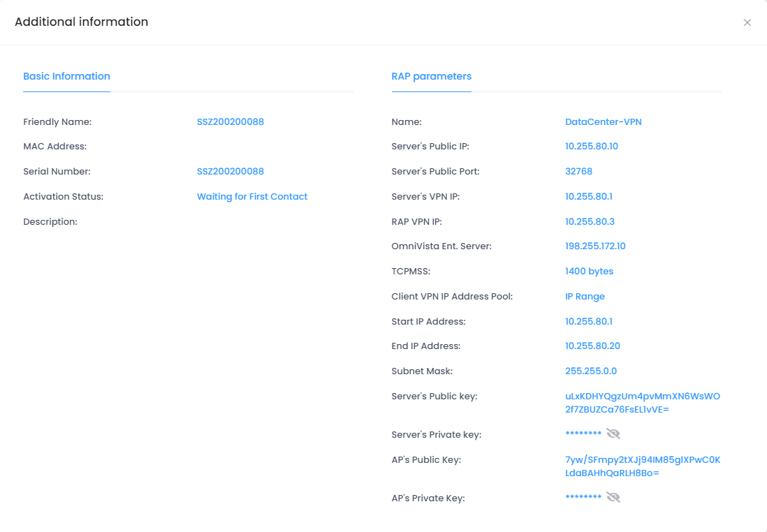Select the RAP parameters section header
Image resolution: width=767 pixels, height=532 pixels.
[x=431, y=76]
